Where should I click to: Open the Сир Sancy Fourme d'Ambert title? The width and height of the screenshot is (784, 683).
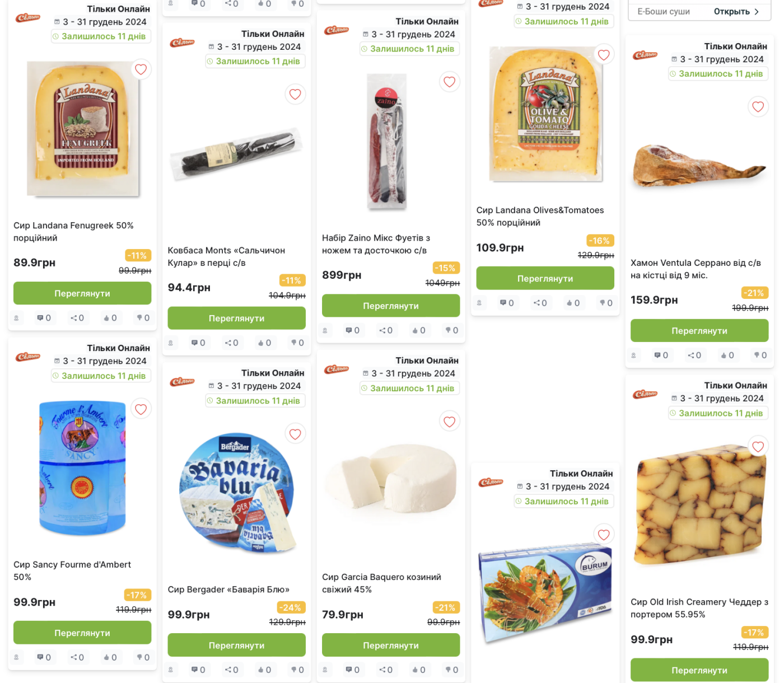pyautogui.click(x=72, y=570)
